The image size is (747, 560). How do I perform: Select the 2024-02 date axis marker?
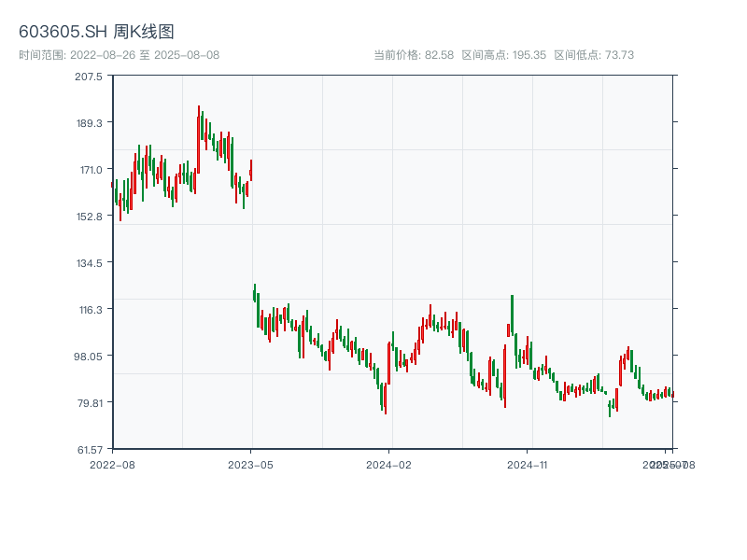tap(389, 464)
